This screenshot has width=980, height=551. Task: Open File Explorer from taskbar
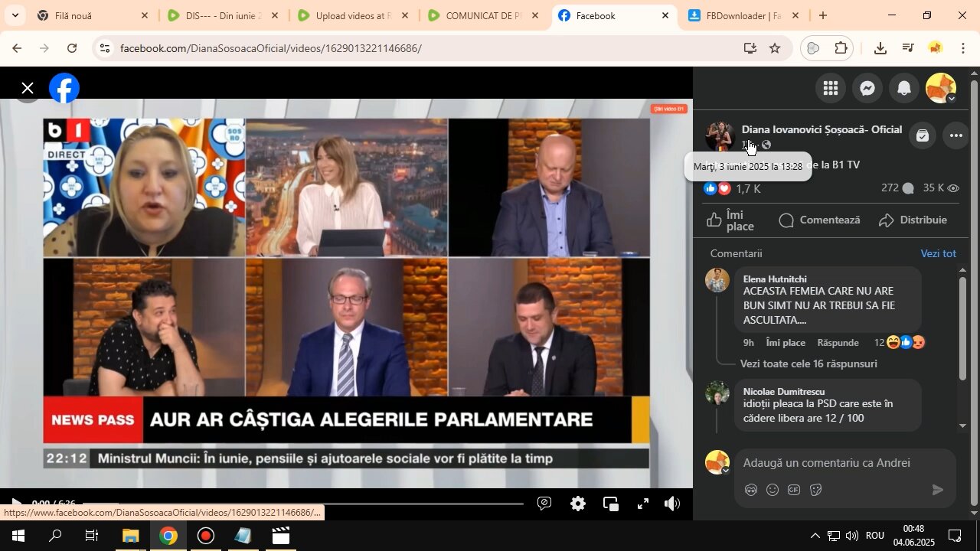pos(131,536)
